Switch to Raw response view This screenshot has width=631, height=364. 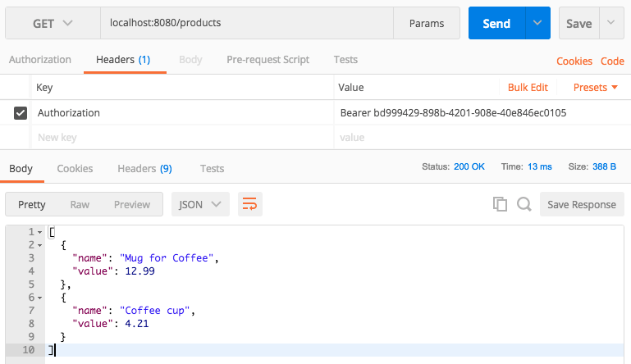point(80,204)
